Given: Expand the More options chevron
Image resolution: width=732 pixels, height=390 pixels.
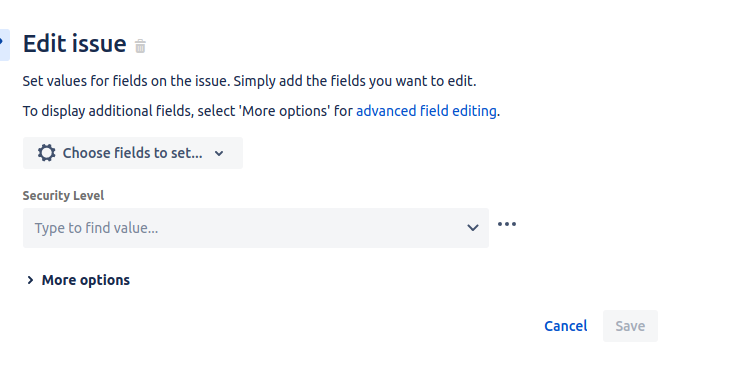Looking at the screenshot, I should click(30, 280).
